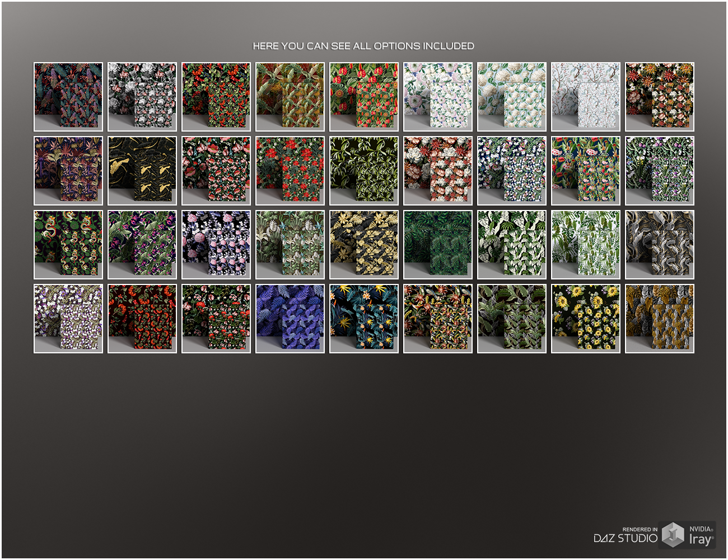Open the mustard gold and gray leaves pattern
The height and width of the screenshot is (560, 728).
tap(660, 319)
